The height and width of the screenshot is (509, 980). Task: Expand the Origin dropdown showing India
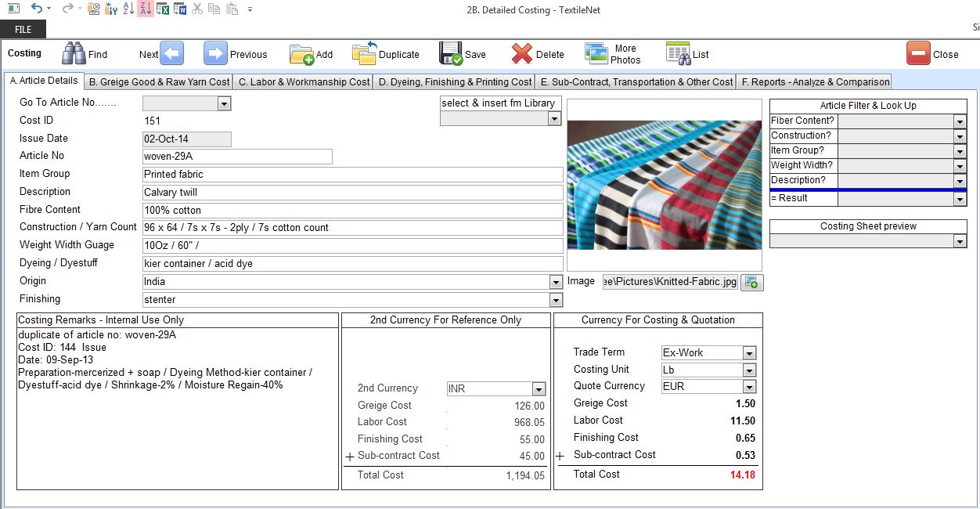556,282
